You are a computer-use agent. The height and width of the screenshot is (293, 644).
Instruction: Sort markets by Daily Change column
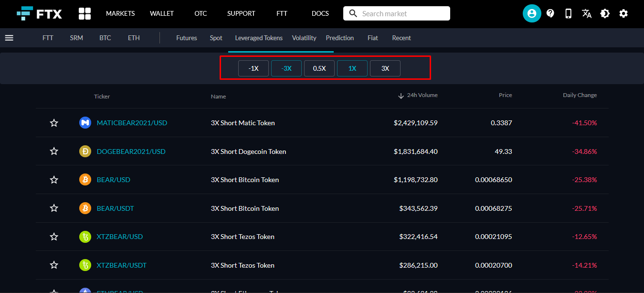[x=580, y=95]
